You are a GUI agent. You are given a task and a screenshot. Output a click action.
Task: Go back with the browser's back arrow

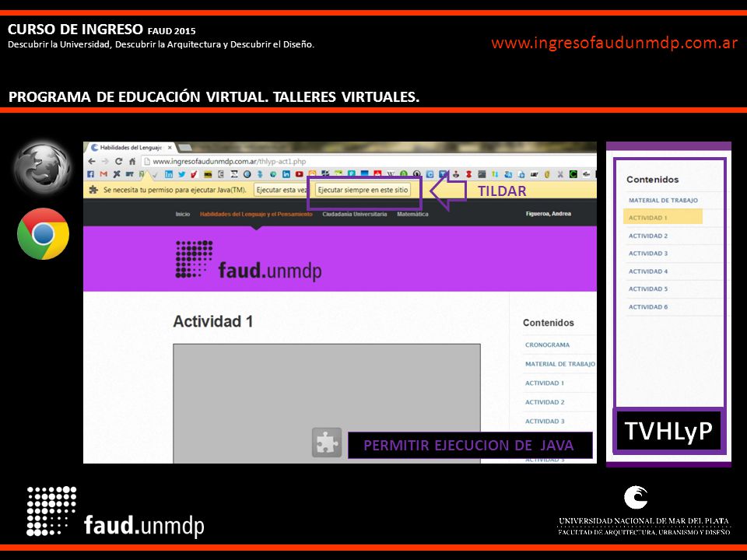92,162
